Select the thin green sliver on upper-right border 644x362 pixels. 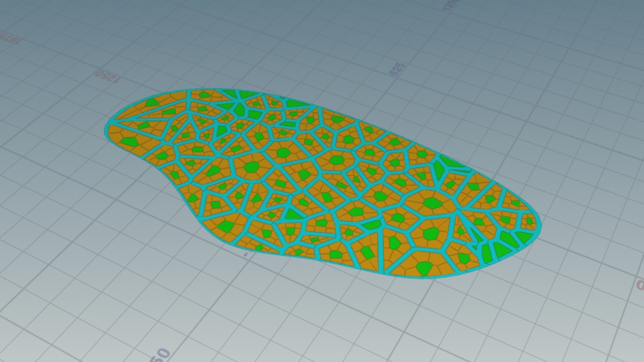pyautogui.click(x=451, y=162)
